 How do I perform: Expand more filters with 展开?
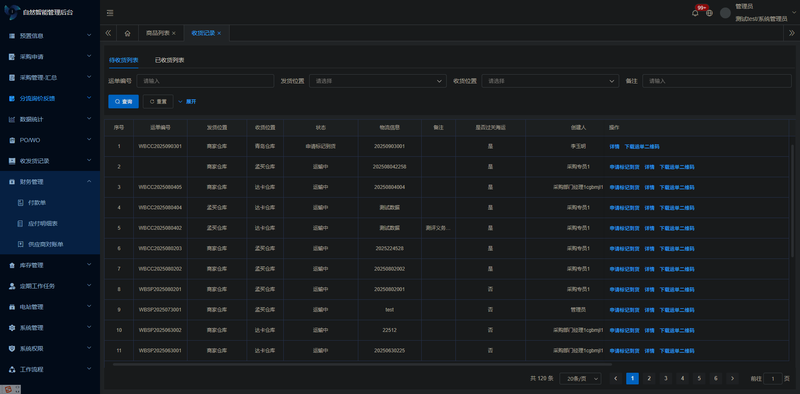(x=187, y=102)
